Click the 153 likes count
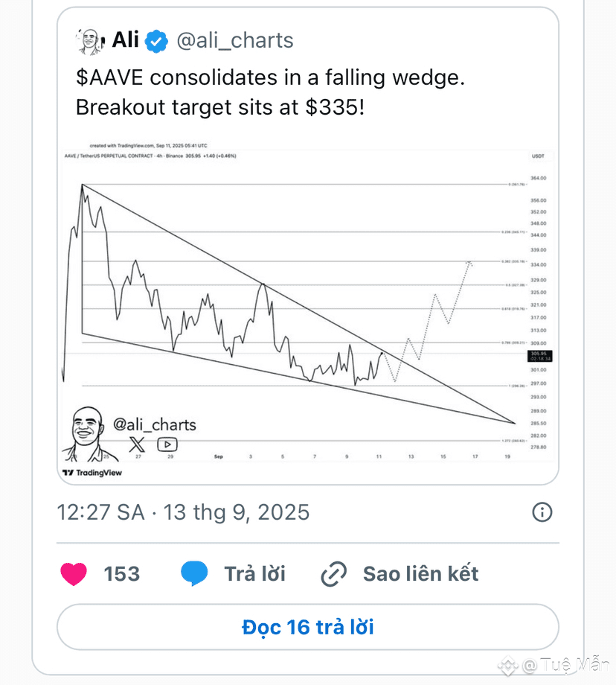 coord(122,573)
